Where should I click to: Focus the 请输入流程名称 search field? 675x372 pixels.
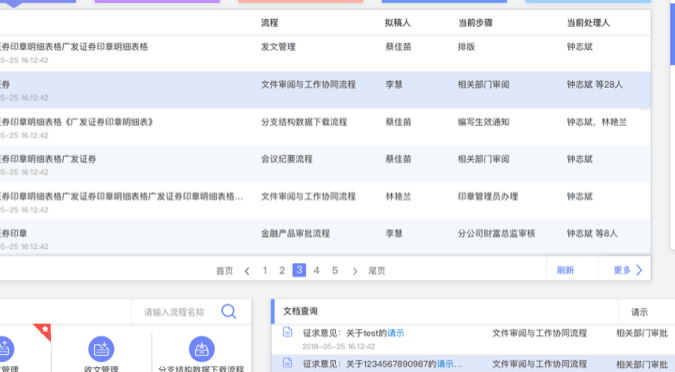click(174, 312)
